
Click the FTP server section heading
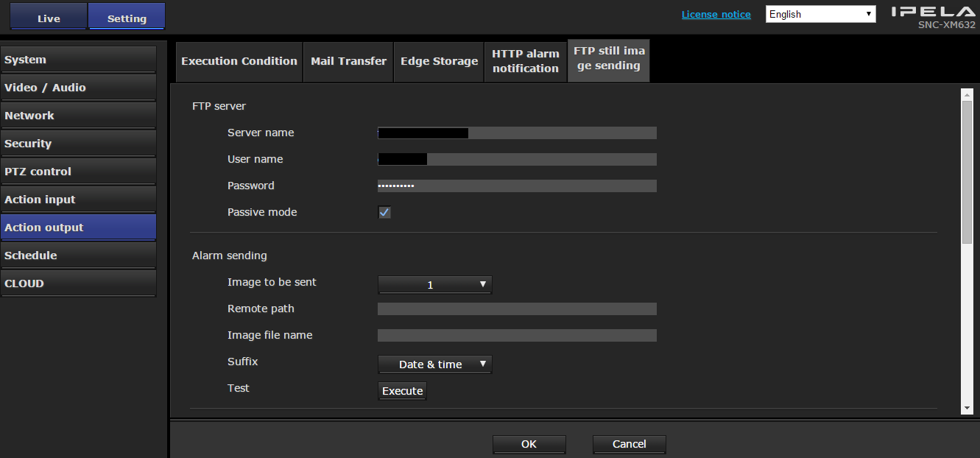point(219,106)
